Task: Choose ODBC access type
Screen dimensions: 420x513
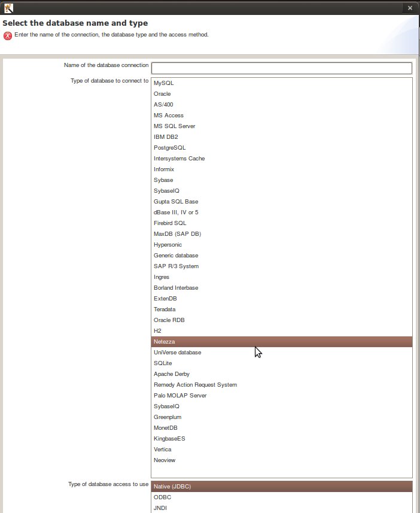Action: 282,497
